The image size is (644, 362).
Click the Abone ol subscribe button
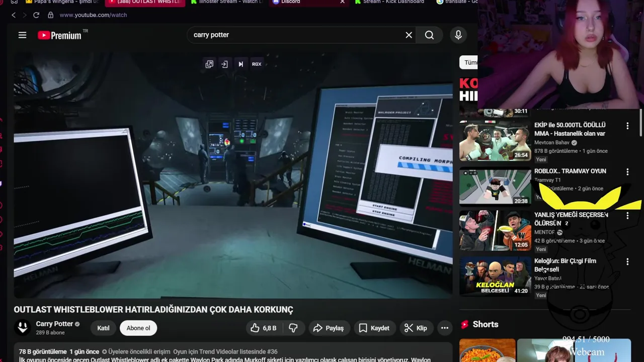(x=138, y=328)
